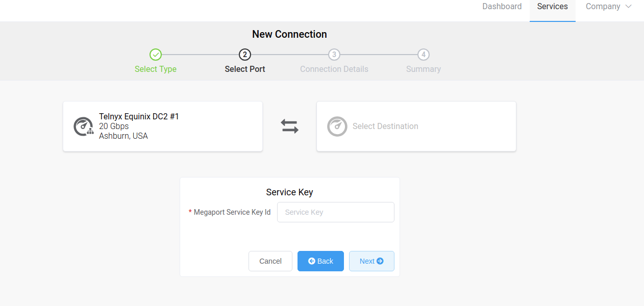Open the Company menu
This screenshot has width=644, height=306.
609,7
